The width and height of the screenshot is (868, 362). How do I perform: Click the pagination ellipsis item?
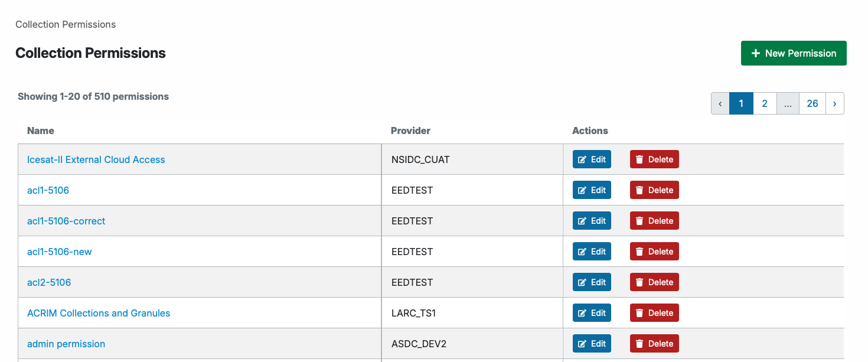click(x=788, y=103)
